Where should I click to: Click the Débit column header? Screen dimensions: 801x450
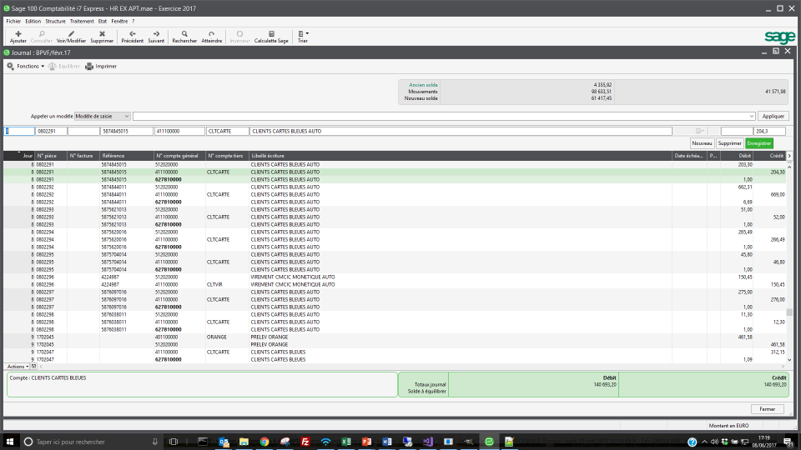pyautogui.click(x=737, y=156)
